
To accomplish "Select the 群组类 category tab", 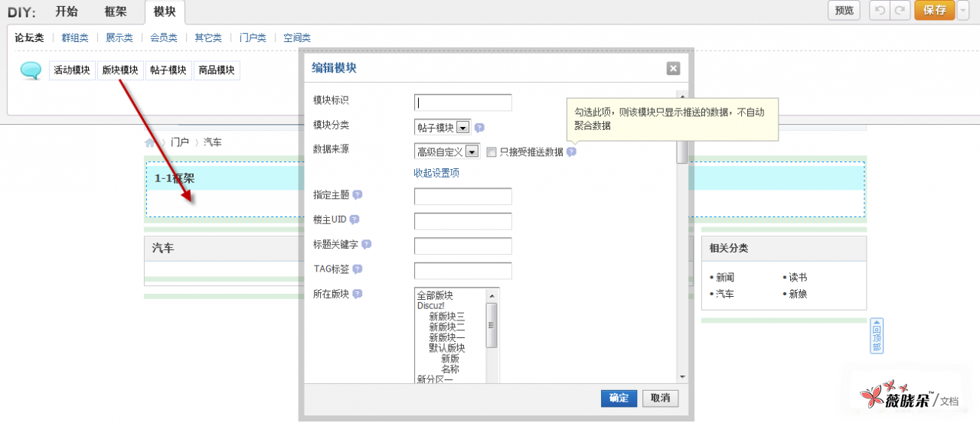I will [x=75, y=37].
